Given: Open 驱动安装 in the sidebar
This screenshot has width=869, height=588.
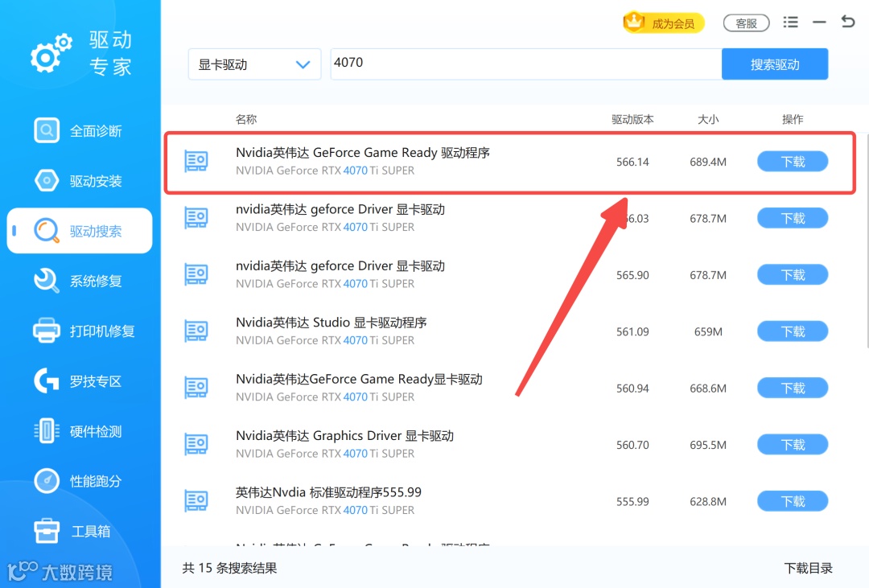Looking at the screenshot, I should [79, 181].
